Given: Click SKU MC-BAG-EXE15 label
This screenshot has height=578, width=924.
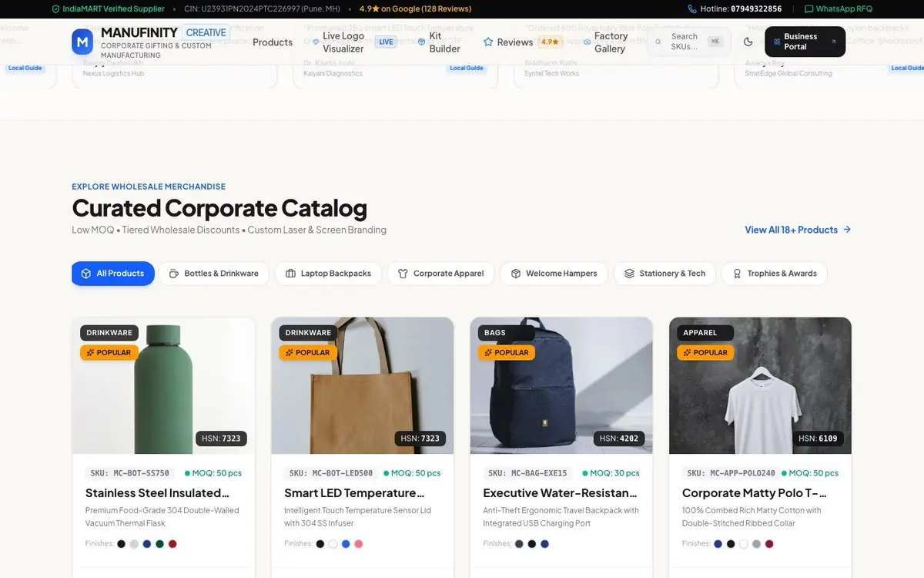Looking at the screenshot, I should [528, 473].
